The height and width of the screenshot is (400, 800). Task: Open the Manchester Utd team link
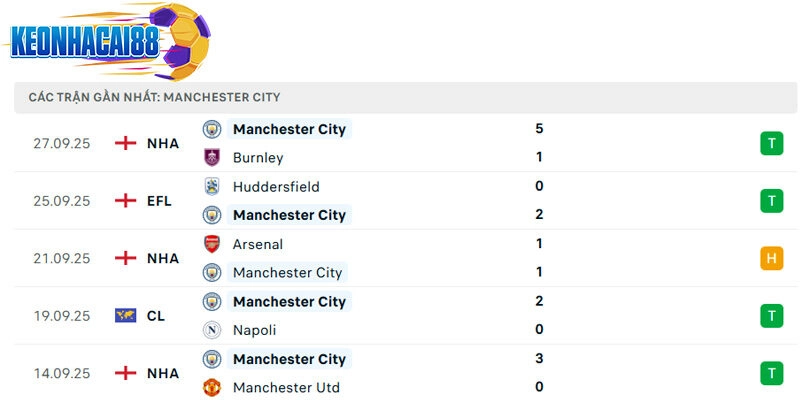[x=284, y=387]
